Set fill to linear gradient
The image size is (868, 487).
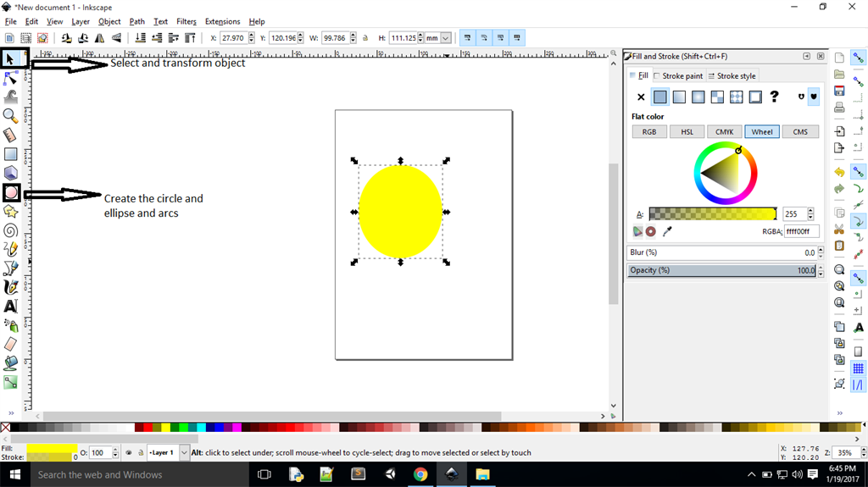pos(679,97)
